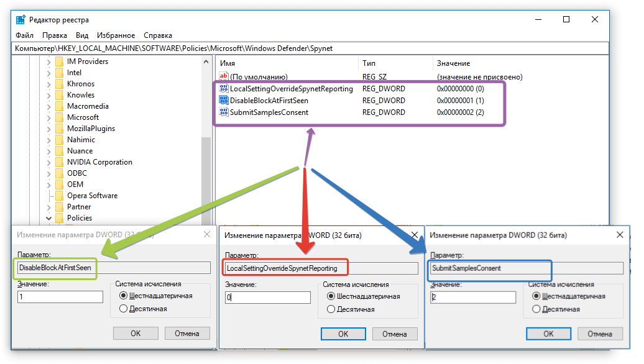Screen dimensions: 644x364
Task: Select Десятичная radio in SubmitSamplesConsent dialog
Action: click(536, 309)
